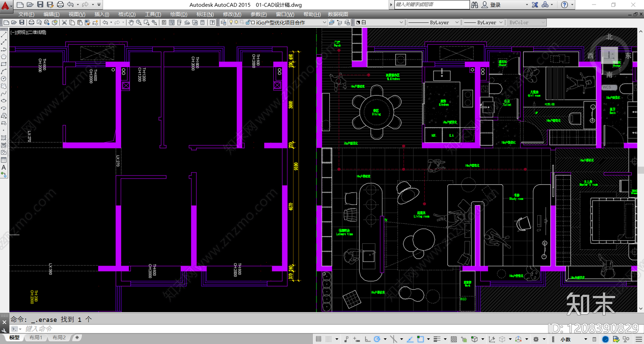This screenshot has height=344, width=644.
Task: Click the ByColor plot style box
Action: click(x=526, y=23)
